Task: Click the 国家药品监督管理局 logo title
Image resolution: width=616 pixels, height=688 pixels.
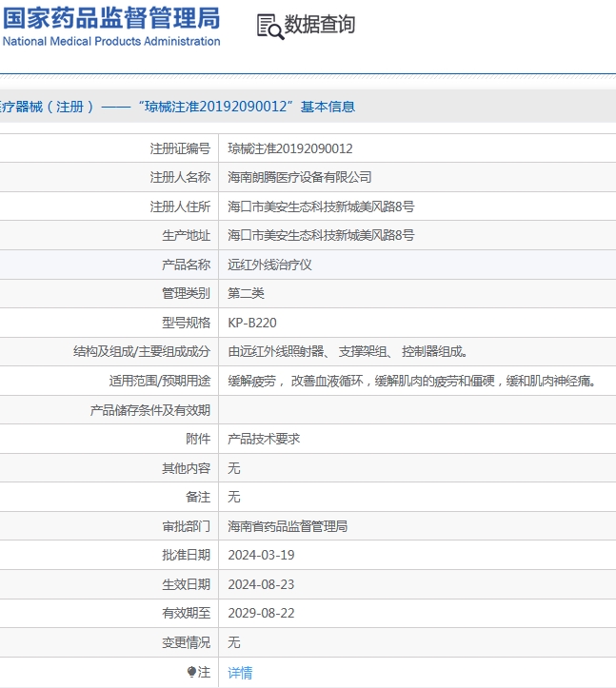Action: click(111, 18)
